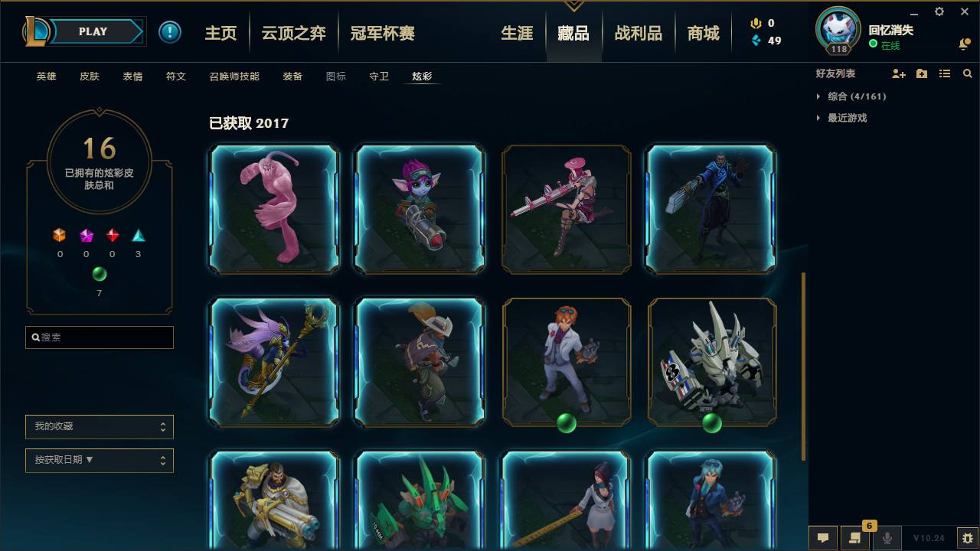This screenshot has width=980, height=551.
Task: Open the friends list view options icon
Action: point(945,73)
